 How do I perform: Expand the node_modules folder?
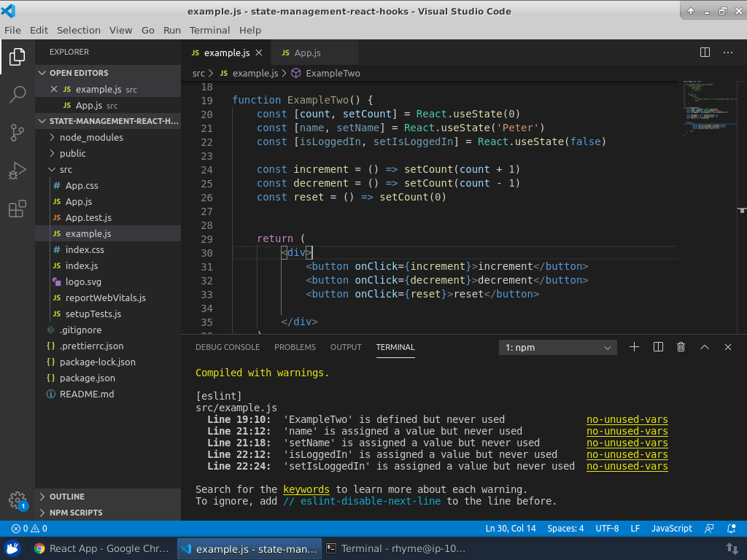(x=91, y=137)
